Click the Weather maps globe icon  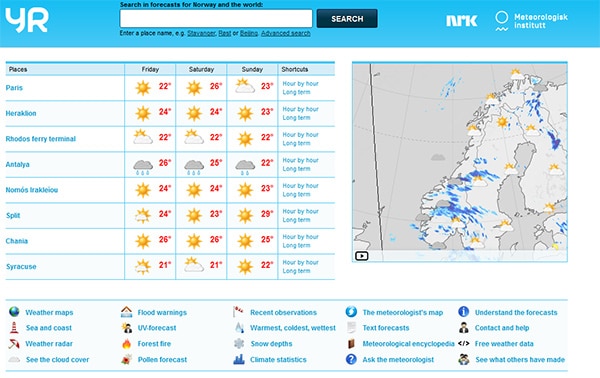(14, 312)
